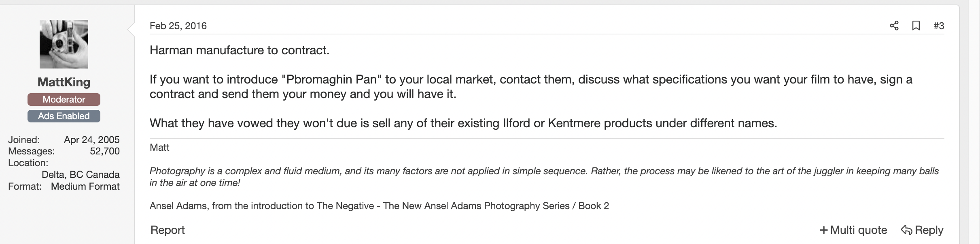Click the Apr 24, 2005 joined date
The width and height of the screenshot is (980, 244).
point(92,140)
